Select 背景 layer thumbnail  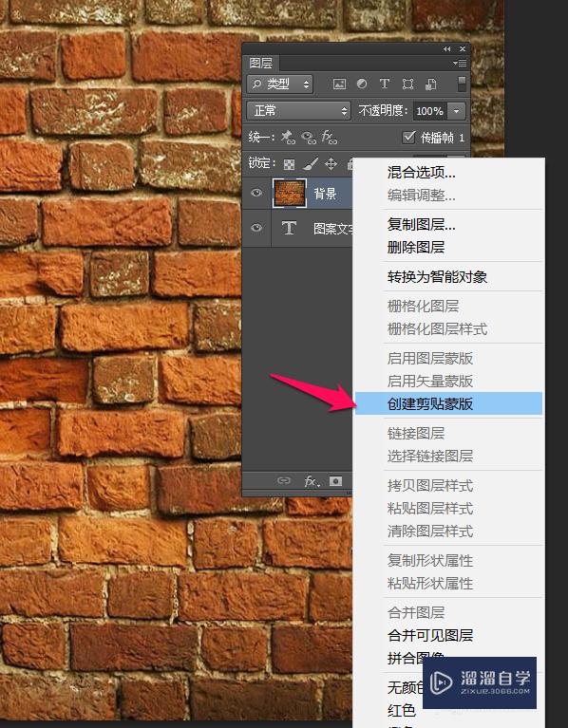coord(290,193)
